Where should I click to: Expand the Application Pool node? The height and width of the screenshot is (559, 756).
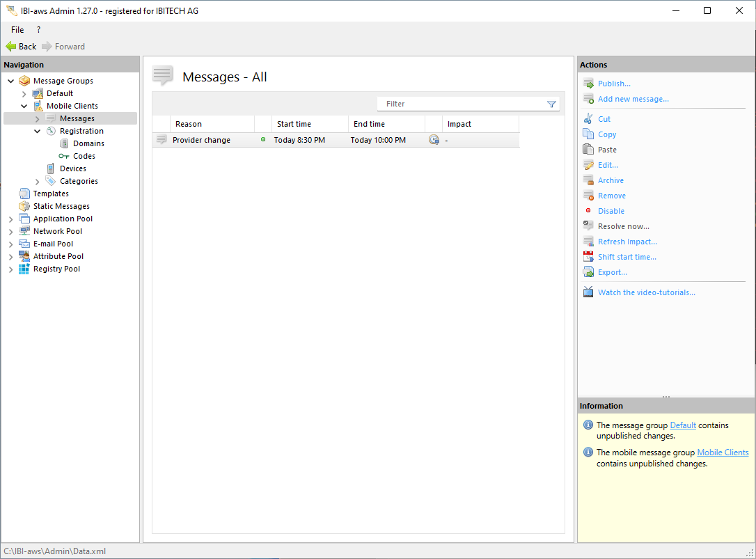click(x=11, y=219)
